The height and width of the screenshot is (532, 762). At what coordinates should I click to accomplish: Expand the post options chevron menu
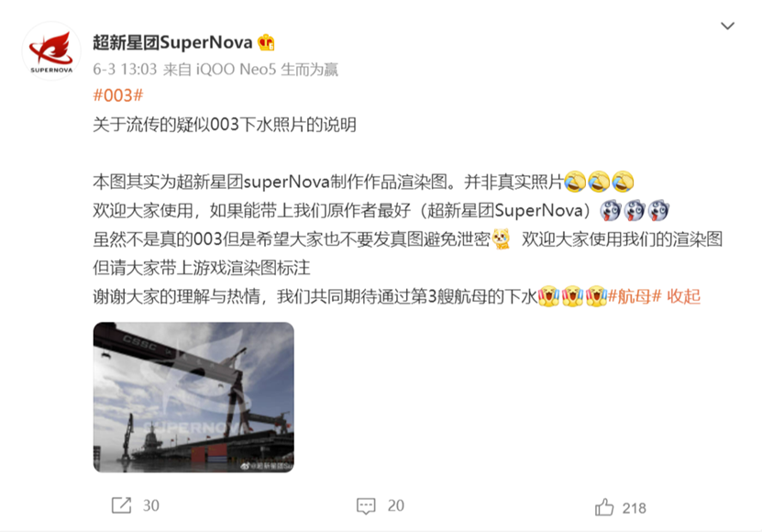(727, 26)
